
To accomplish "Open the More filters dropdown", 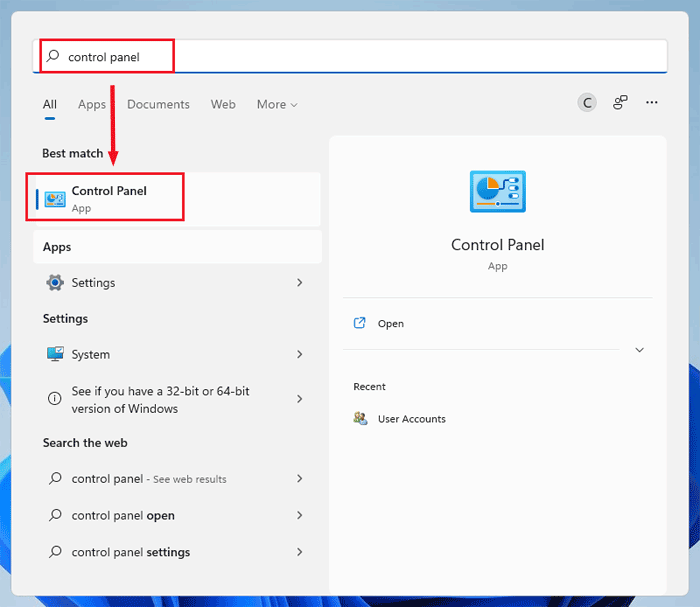I will tap(277, 104).
